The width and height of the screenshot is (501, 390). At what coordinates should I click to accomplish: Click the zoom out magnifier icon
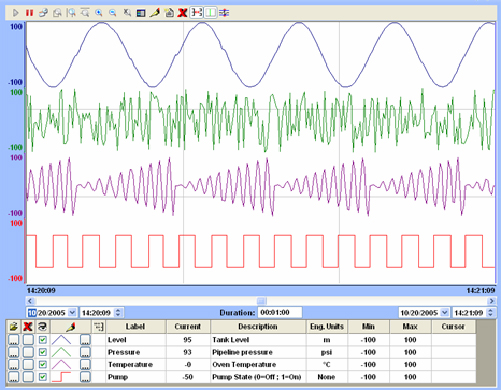coord(113,13)
